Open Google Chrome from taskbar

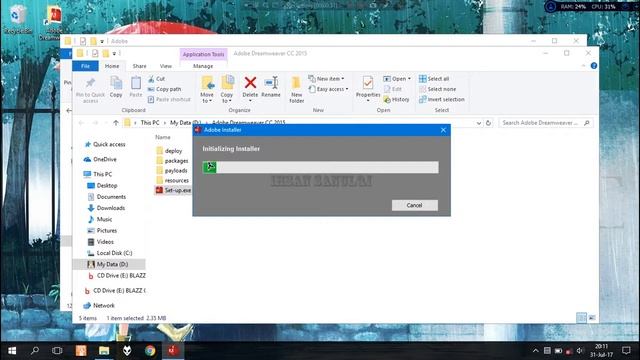point(150,351)
